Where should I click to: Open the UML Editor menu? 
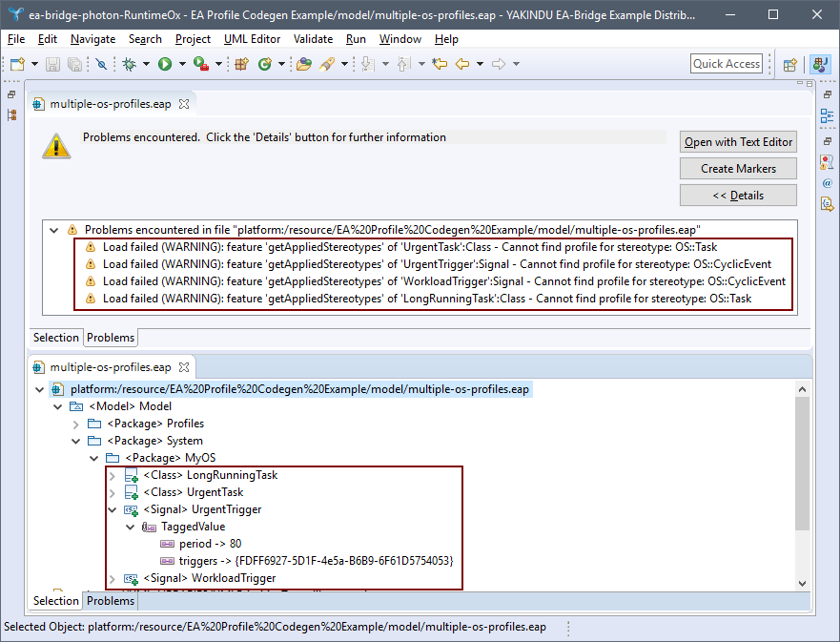pos(252,39)
